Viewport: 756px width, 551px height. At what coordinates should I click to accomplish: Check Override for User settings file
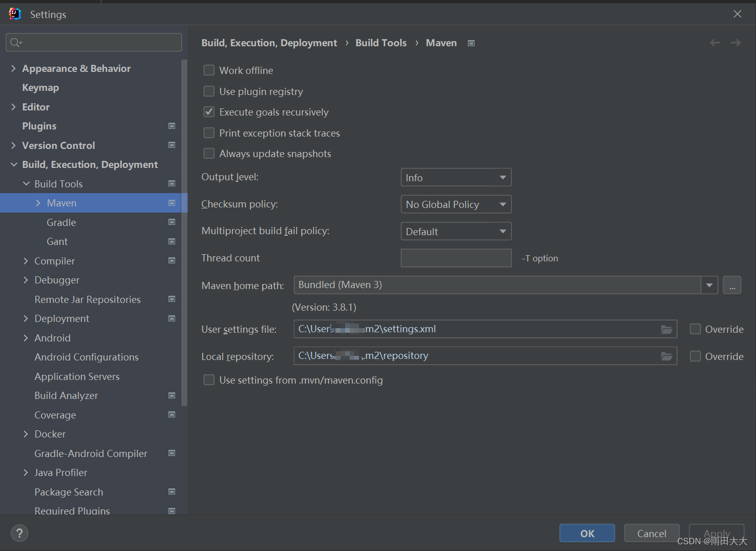[x=695, y=329]
